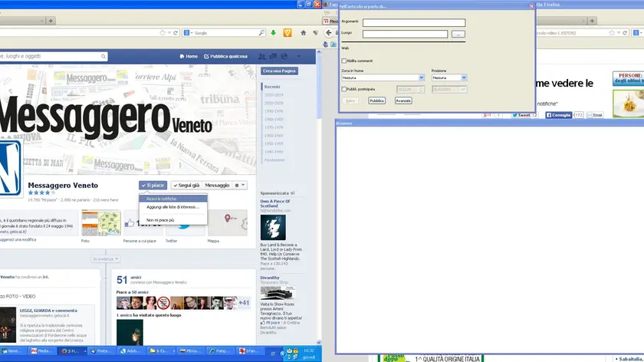The width and height of the screenshot is (644, 362).
Task: Click Crea una Pagina button
Action: pos(279,71)
